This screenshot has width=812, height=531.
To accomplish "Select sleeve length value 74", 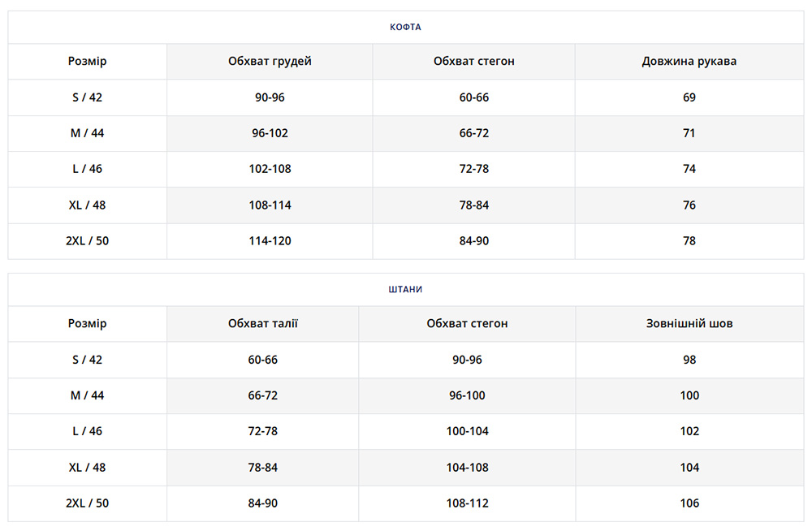I will click(689, 169).
